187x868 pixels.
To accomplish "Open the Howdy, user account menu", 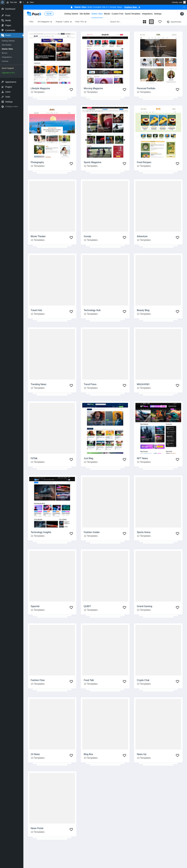I will point(179,2).
